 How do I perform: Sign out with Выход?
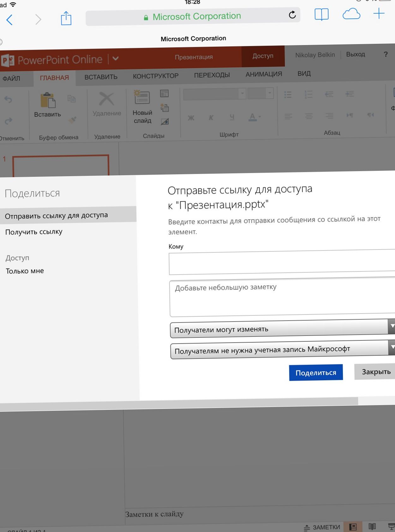[x=356, y=54]
